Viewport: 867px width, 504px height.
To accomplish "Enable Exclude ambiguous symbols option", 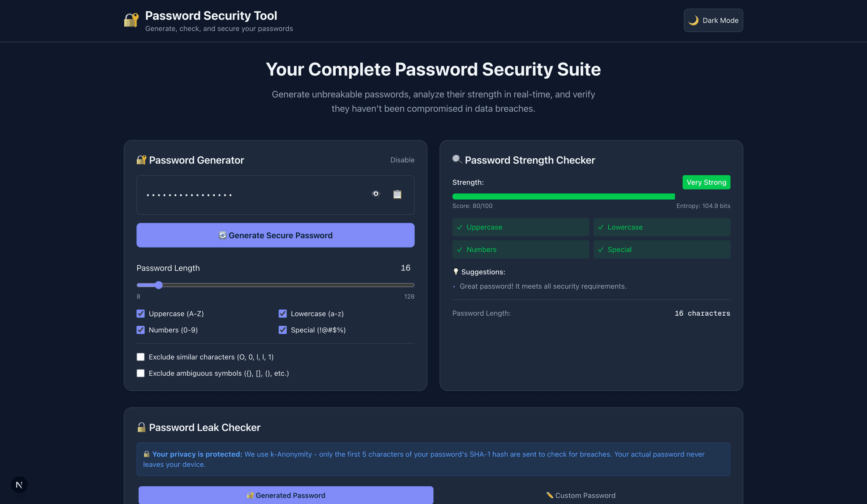I will tap(141, 373).
